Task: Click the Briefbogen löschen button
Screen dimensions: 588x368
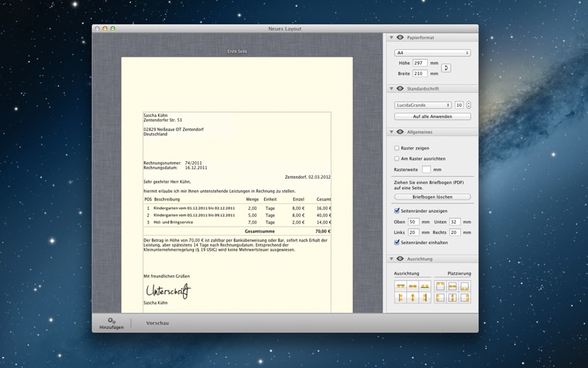Action: point(432,197)
